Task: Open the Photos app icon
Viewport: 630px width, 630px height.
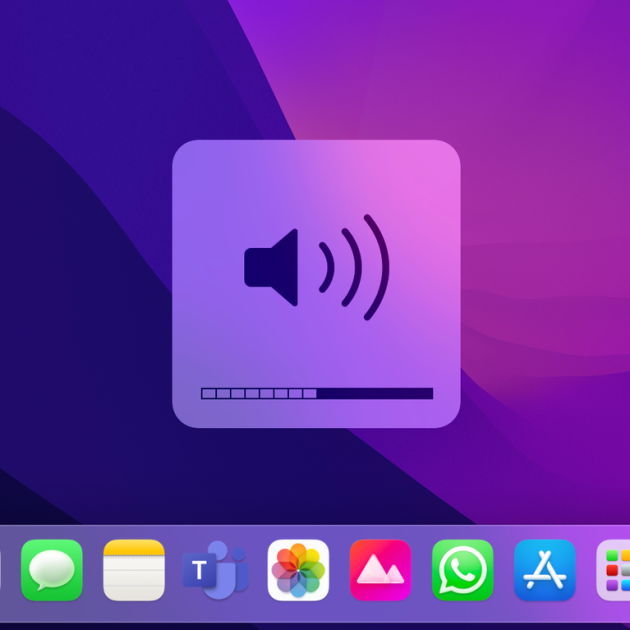Action: [x=298, y=570]
